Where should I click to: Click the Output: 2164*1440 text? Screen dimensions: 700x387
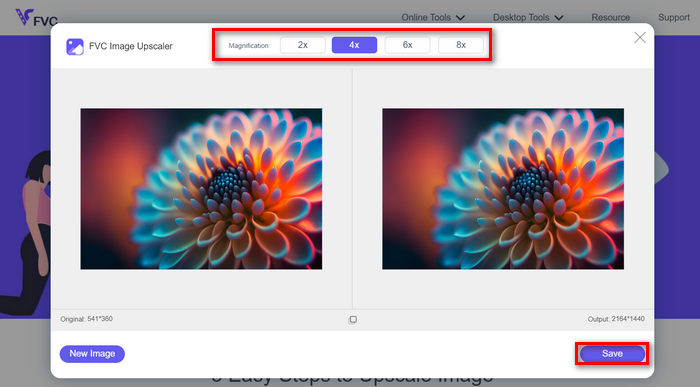[616, 319]
